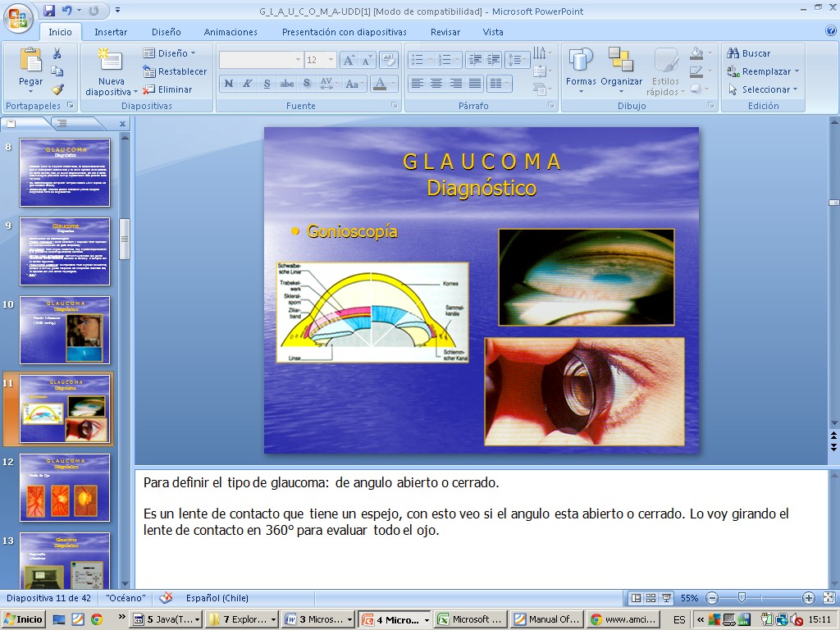Click the zoom slider handle
Screen dimensions: 840x630
[742, 598]
